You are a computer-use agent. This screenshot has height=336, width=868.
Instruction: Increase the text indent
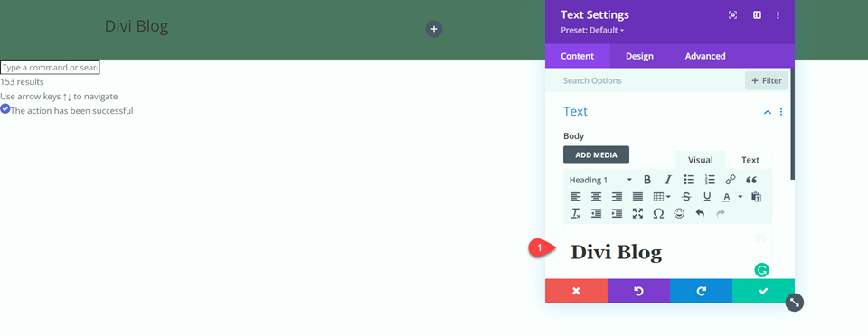tap(618, 213)
